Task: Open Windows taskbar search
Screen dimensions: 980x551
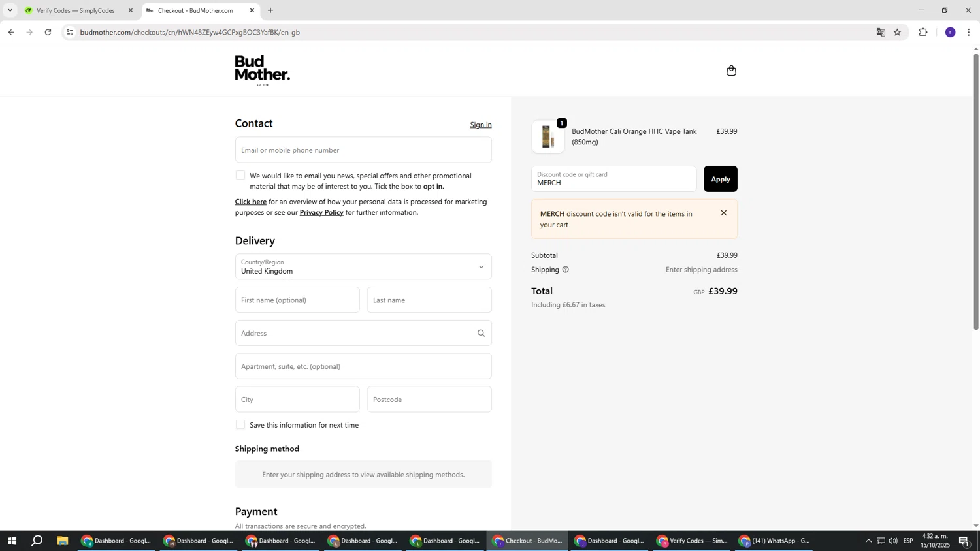Action: (x=37, y=541)
